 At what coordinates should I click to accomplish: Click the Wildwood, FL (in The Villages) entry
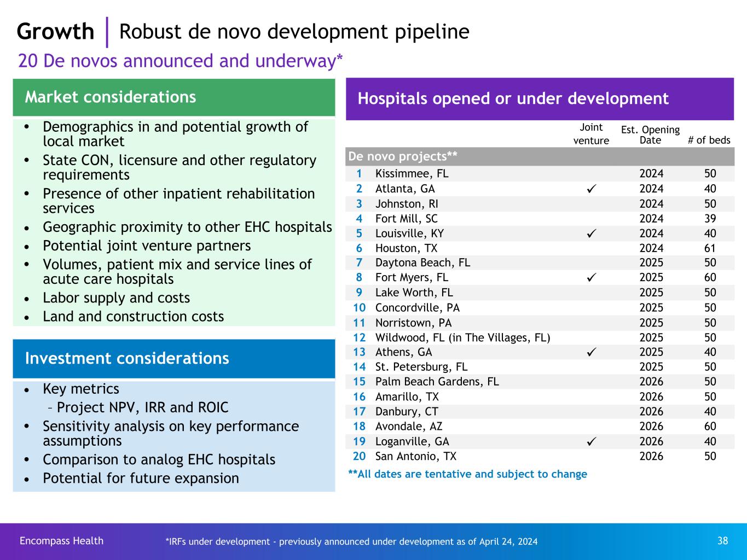(462, 337)
